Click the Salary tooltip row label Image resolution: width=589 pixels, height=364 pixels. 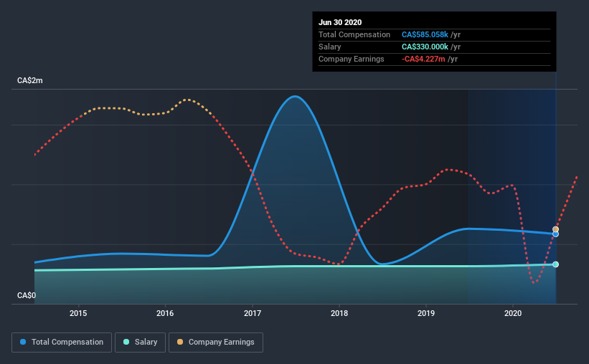[x=330, y=47]
